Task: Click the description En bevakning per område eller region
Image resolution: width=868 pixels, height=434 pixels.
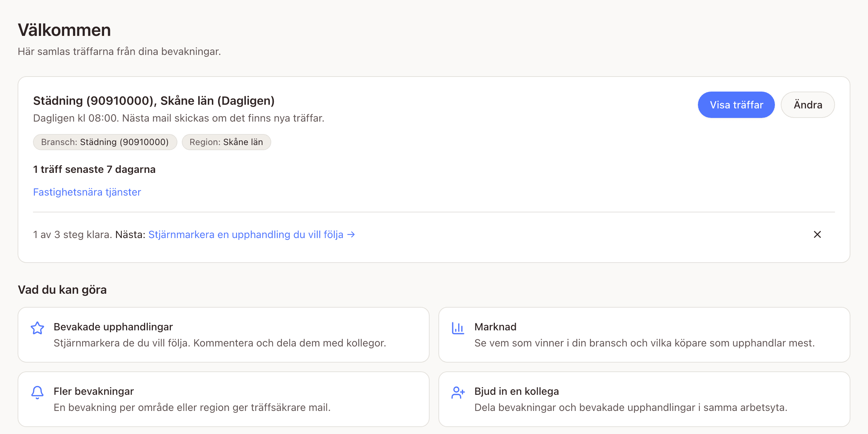Action: click(192, 407)
